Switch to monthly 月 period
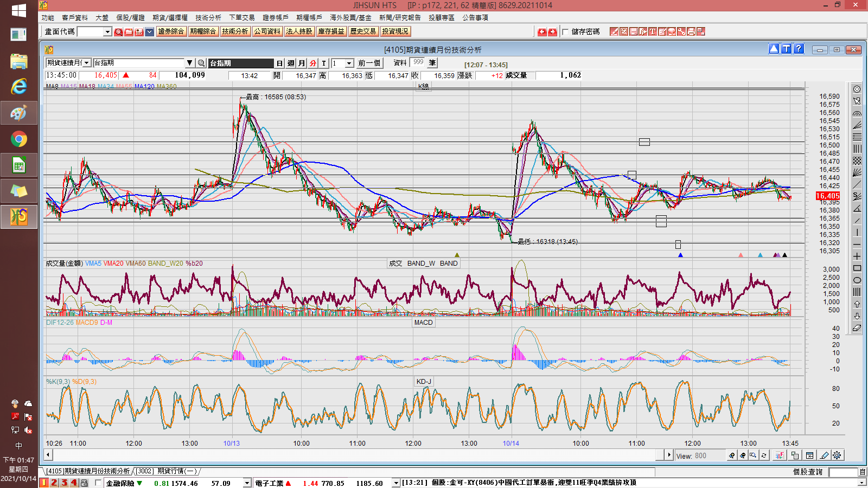 302,63
